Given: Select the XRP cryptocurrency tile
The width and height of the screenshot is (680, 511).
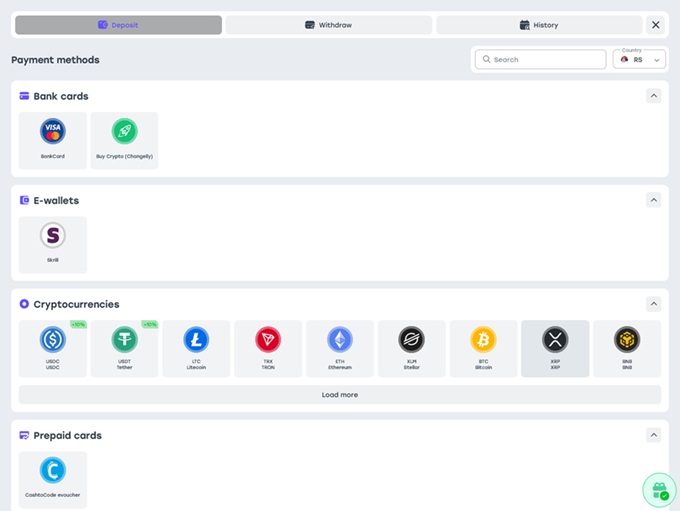Looking at the screenshot, I should tap(555, 348).
